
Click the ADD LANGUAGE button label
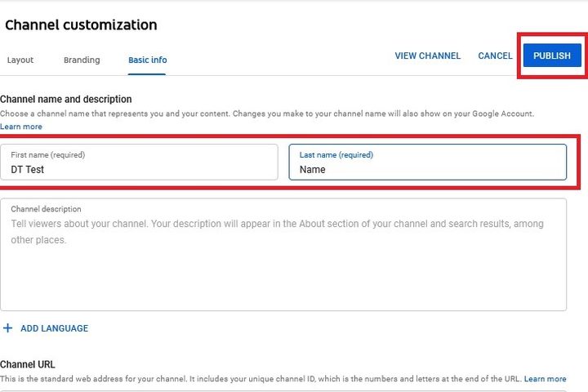[x=55, y=328]
